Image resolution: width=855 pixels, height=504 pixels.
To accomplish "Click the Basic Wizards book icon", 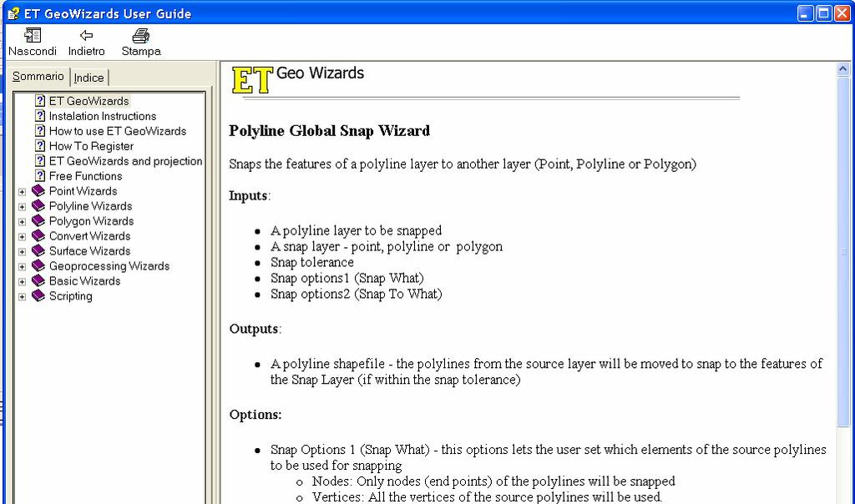I will [38, 280].
